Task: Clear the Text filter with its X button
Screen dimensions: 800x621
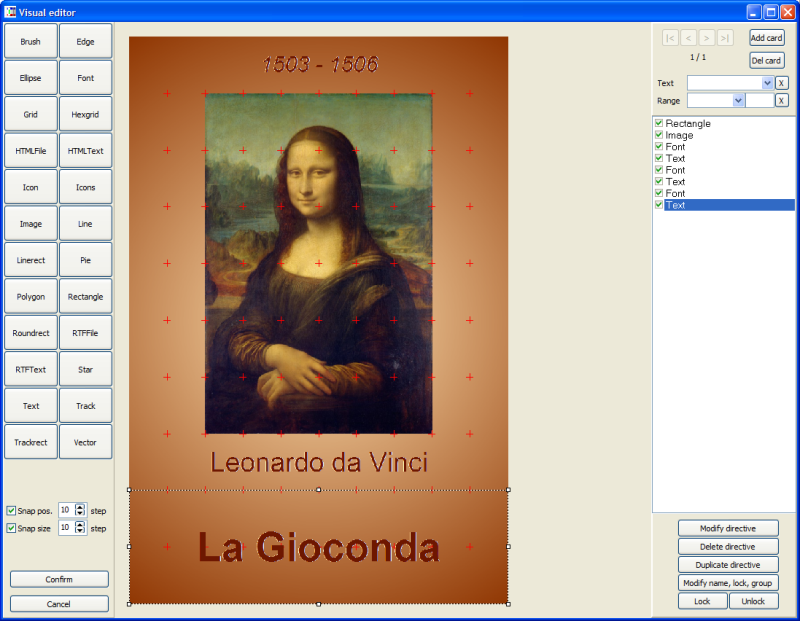Action: [x=781, y=83]
